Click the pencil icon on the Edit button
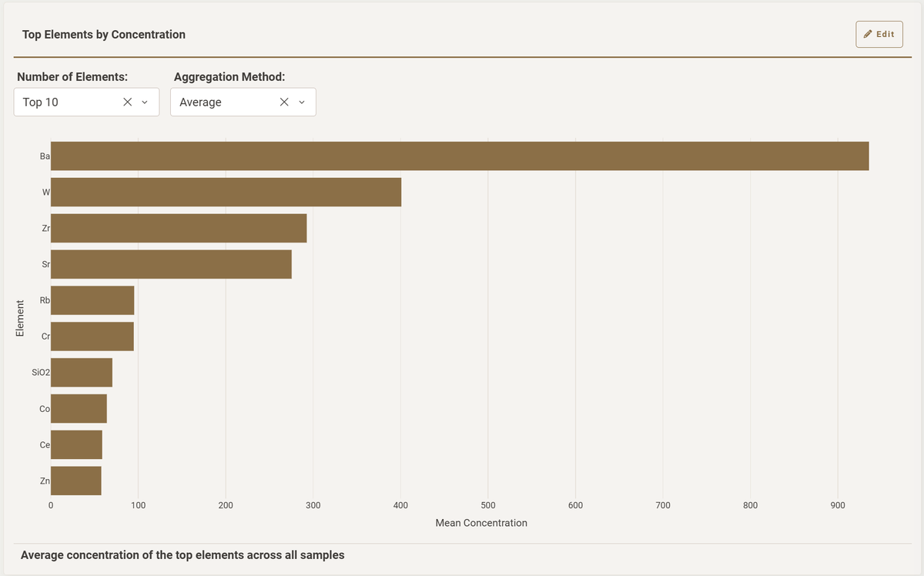 pos(867,34)
